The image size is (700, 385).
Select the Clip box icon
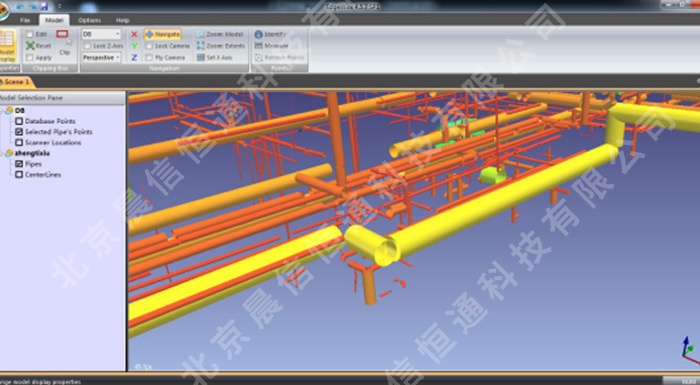point(62,34)
